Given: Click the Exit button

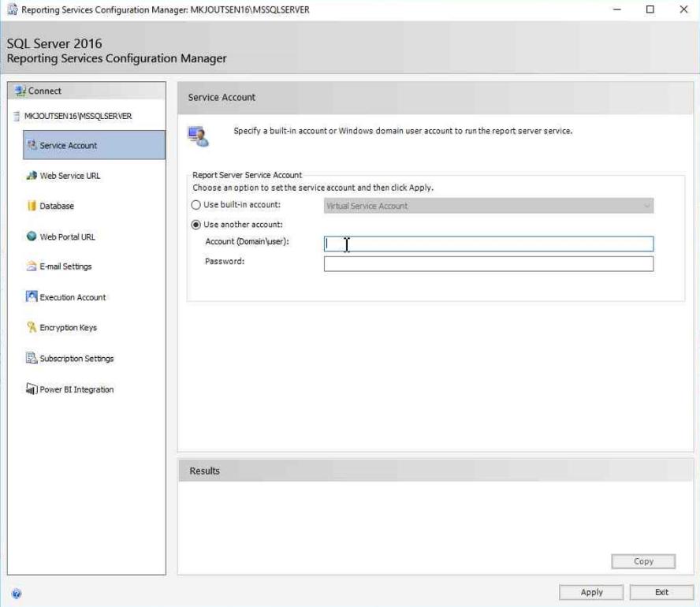Looking at the screenshot, I should click(x=661, y=592).
